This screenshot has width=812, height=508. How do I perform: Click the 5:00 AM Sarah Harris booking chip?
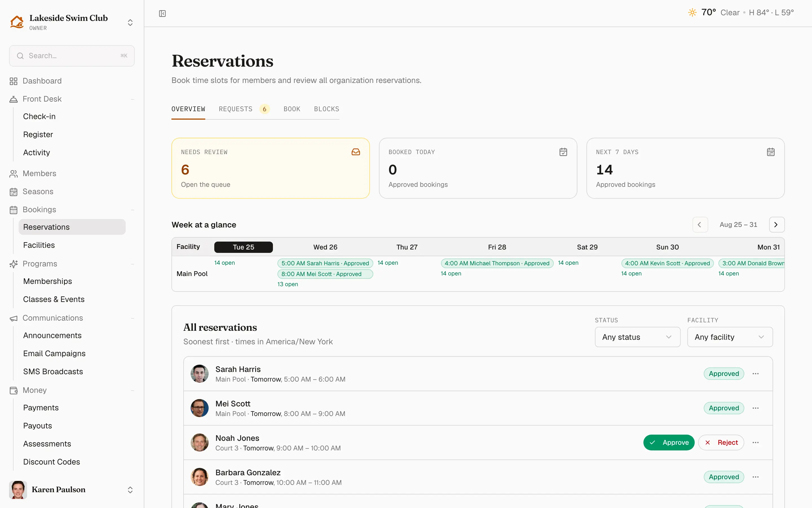(325, 263)
